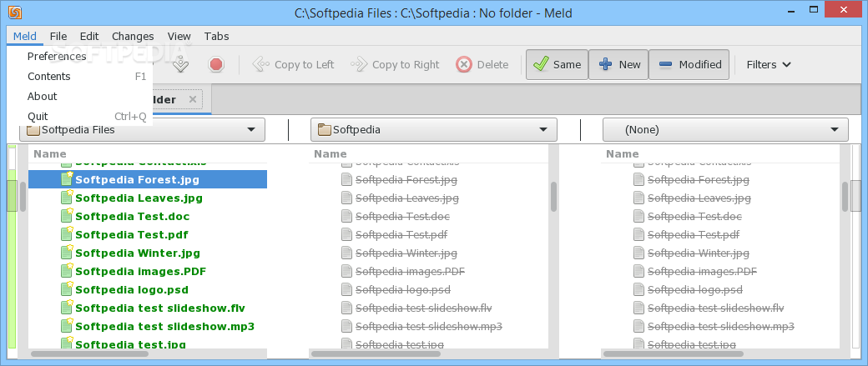This screenshot has width=868, height=366.
Task: Click file icon of Softpedia logo.psd in right pane
Action: click(x=638, y=289)
